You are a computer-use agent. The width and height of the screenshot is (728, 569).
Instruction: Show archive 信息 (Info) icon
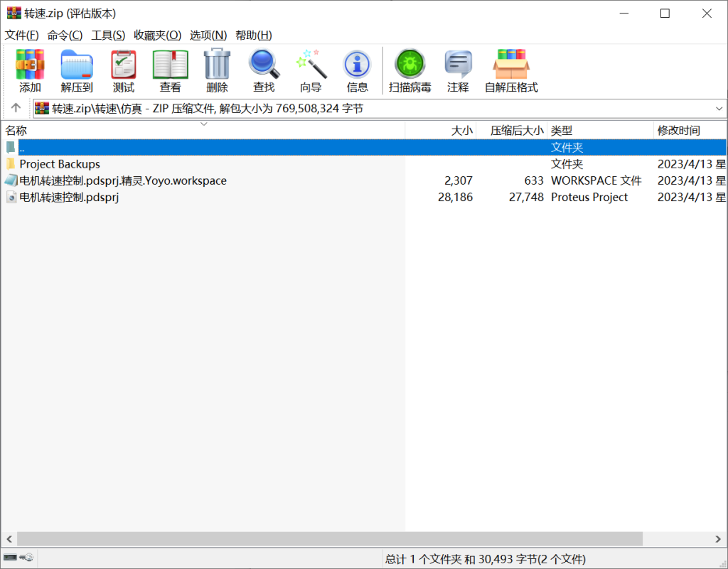[x=357, y=71]
